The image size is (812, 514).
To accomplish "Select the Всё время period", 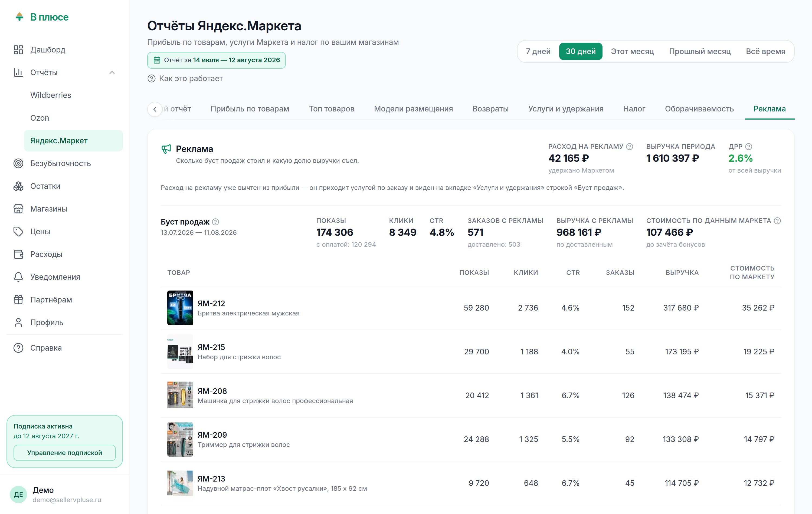I will pos(765,52).
